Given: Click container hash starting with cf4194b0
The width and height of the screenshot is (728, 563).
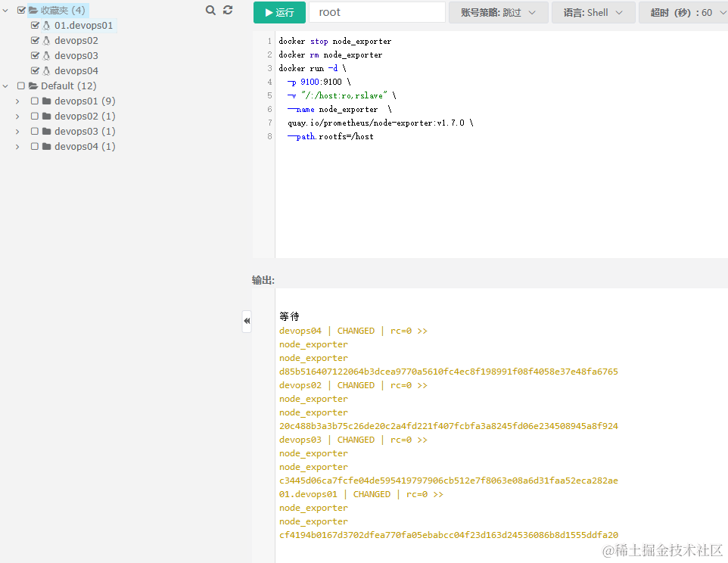Looking at the screenshot, I should point(449,535).
